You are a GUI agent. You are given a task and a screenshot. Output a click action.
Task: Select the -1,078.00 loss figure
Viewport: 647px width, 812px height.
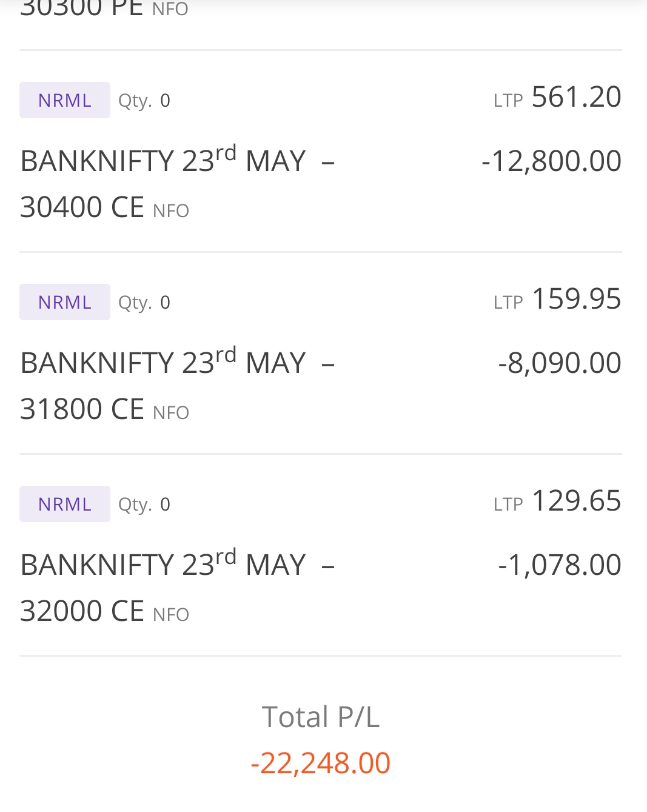[x=560, y=565]
